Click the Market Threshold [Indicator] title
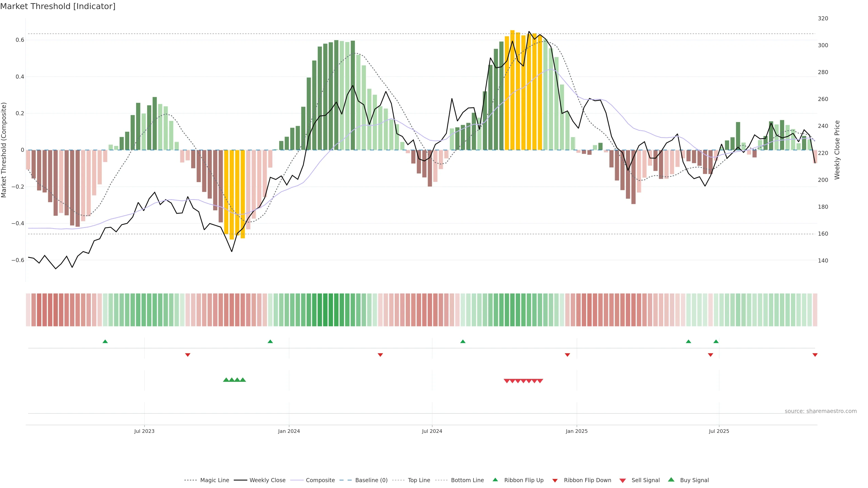Screen dimensions: 868x488 pos(58,6)
